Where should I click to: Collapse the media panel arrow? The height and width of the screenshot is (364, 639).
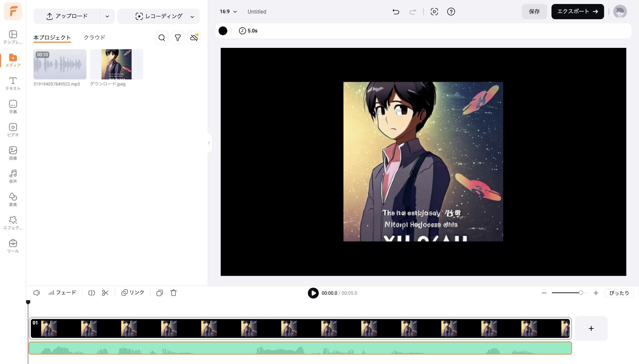209,143
